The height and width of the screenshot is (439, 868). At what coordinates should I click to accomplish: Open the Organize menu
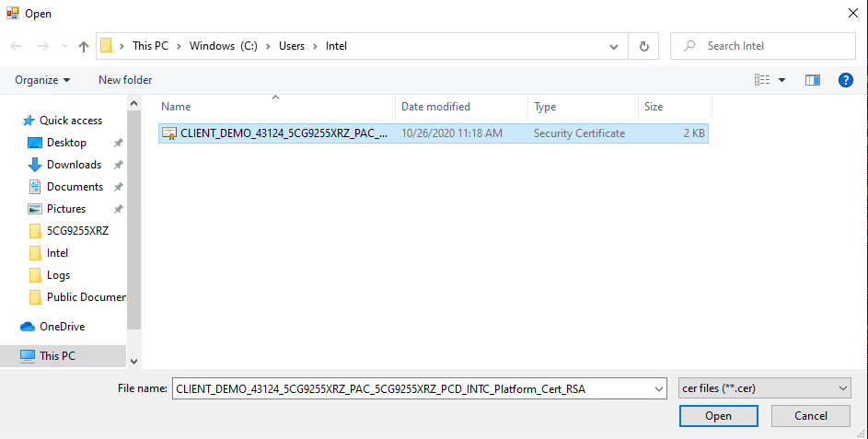42,80
